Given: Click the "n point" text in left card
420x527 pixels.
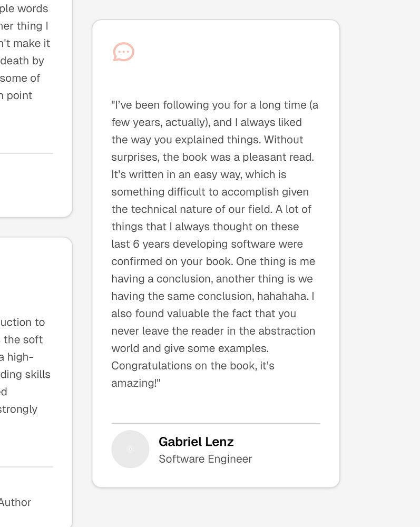Looking at the screenshot, I should [16, 95].
